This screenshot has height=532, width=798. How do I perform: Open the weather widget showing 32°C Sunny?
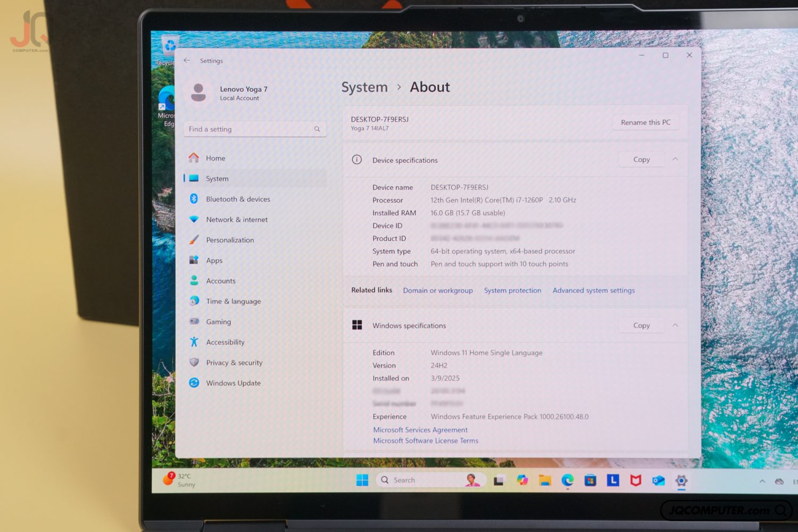(x=180, y=480)
